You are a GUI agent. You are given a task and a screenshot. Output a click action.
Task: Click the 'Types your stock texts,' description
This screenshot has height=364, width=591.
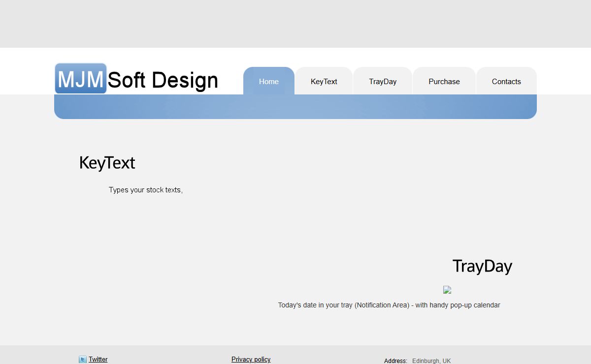(146, 190)
